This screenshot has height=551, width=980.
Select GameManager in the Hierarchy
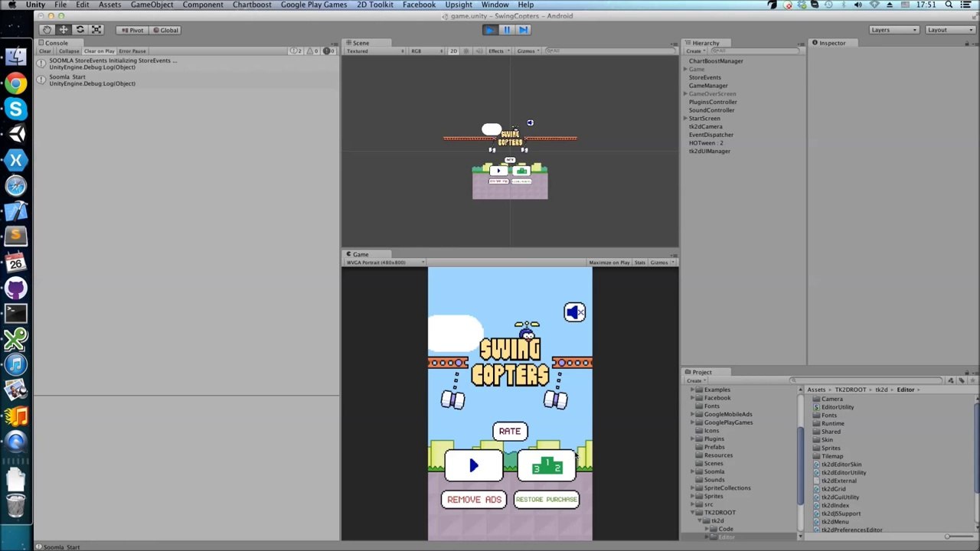click(708, 86)
